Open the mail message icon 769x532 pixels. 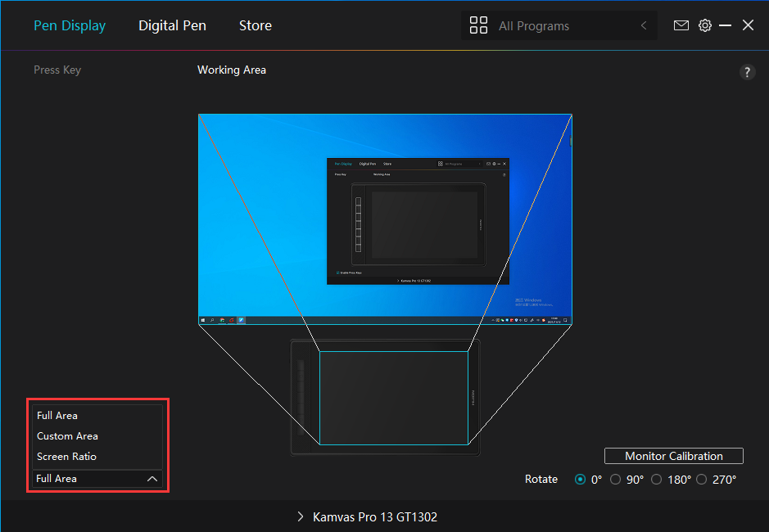tap(681, 25)
